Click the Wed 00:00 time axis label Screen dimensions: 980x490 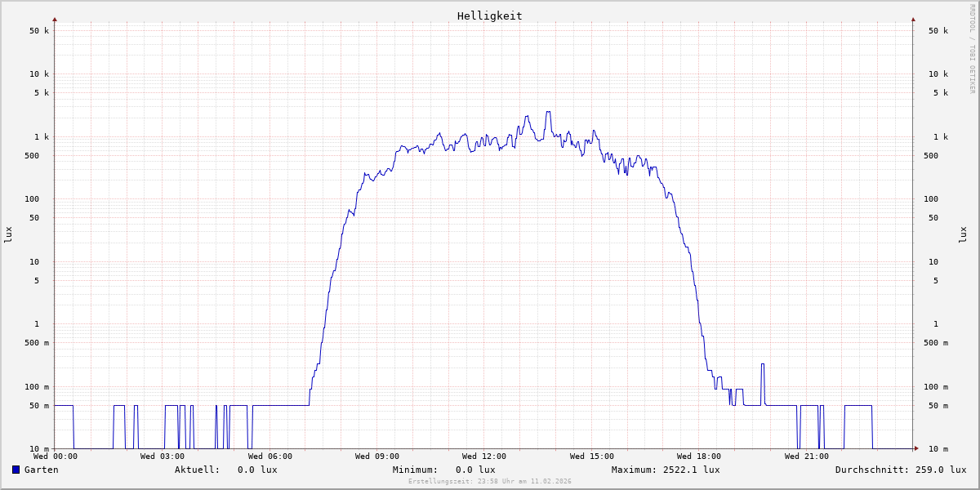pyautogui.click(x=56, y=457)
